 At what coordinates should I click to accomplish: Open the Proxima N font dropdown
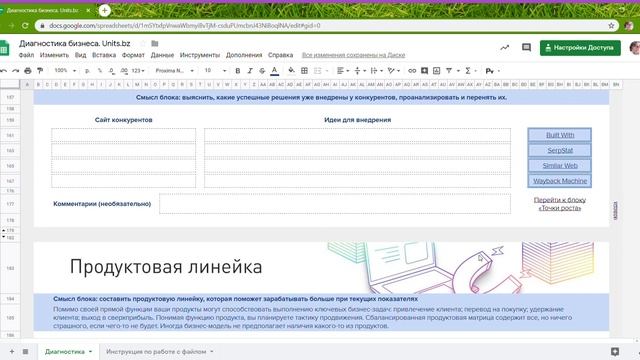click(175, 71)
